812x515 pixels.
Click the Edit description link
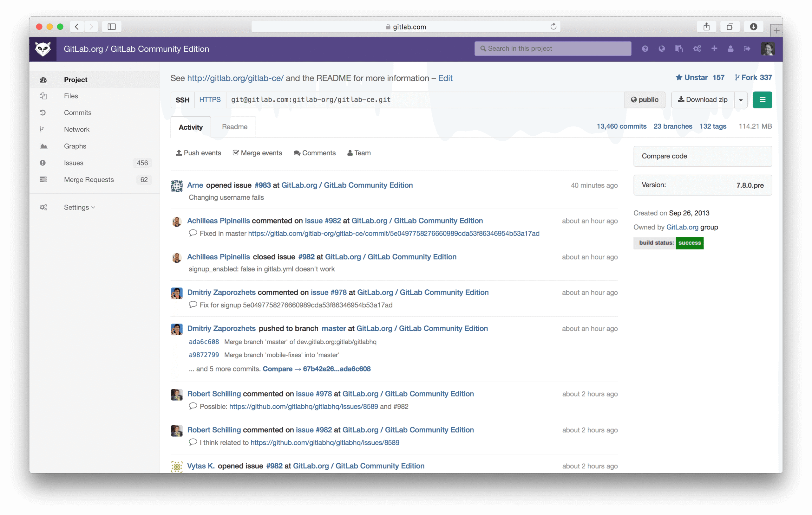(445, 78)
